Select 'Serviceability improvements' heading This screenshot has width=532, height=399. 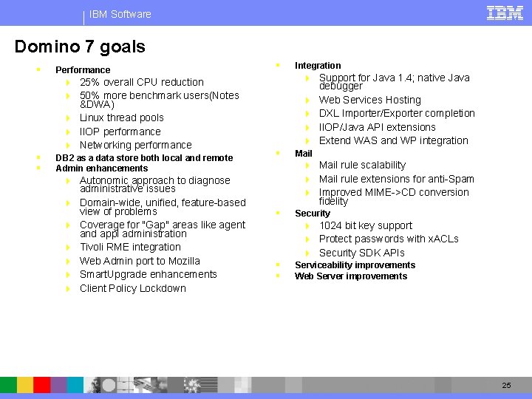(355, 265)
